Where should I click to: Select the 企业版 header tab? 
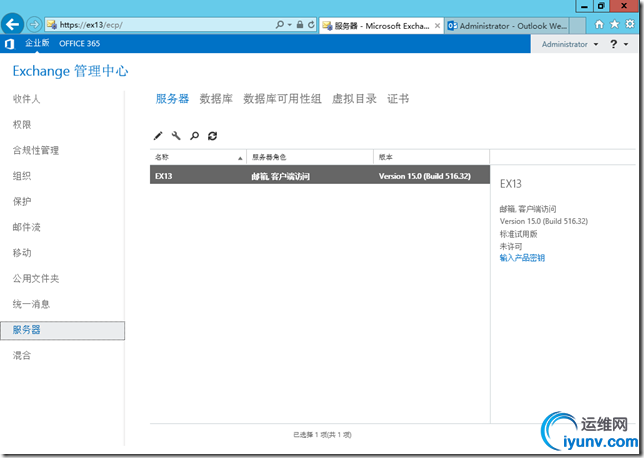tap(37, 43)
